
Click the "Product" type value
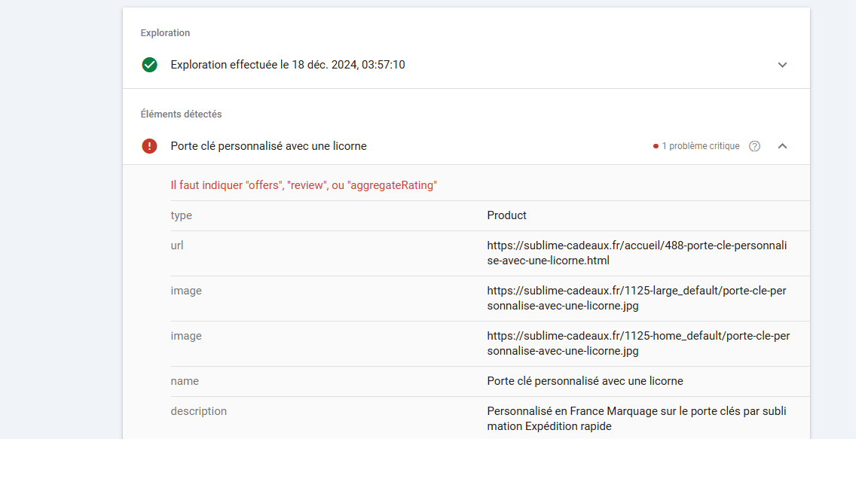[x=506, y=215]
